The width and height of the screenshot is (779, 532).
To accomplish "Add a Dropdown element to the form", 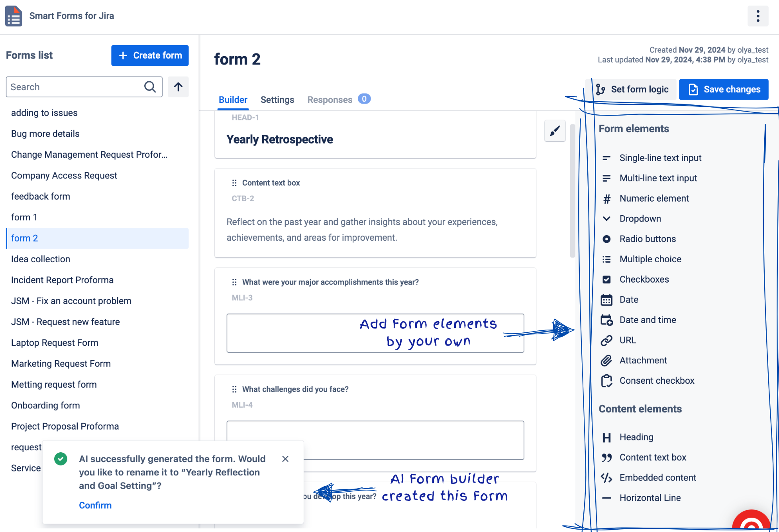I will pos(640,218).
